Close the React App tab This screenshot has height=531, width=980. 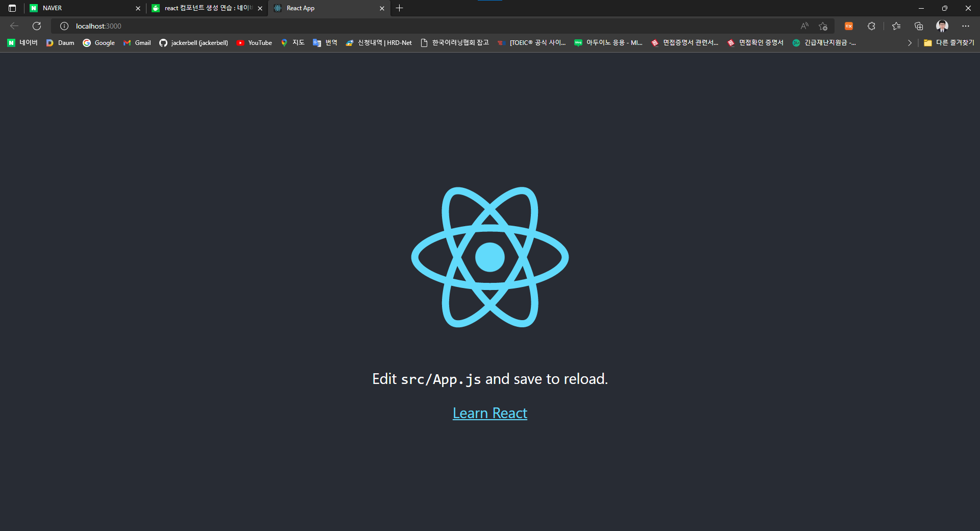click(382, 8)
